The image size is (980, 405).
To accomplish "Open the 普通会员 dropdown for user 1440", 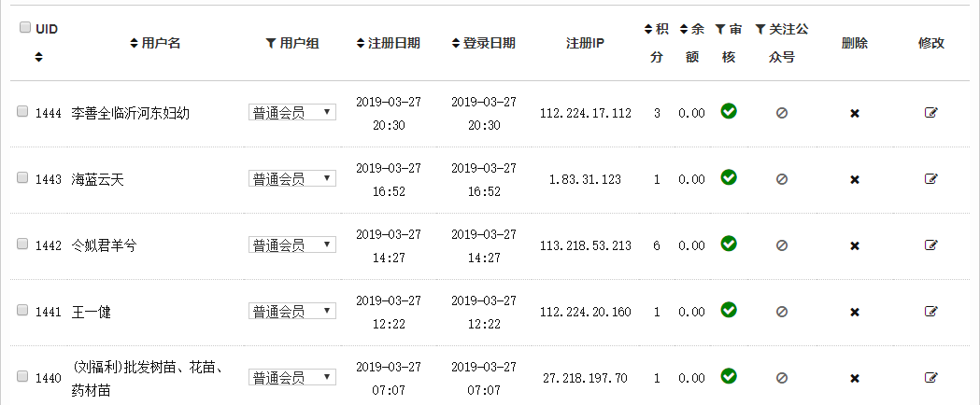I will pos(291,378).
